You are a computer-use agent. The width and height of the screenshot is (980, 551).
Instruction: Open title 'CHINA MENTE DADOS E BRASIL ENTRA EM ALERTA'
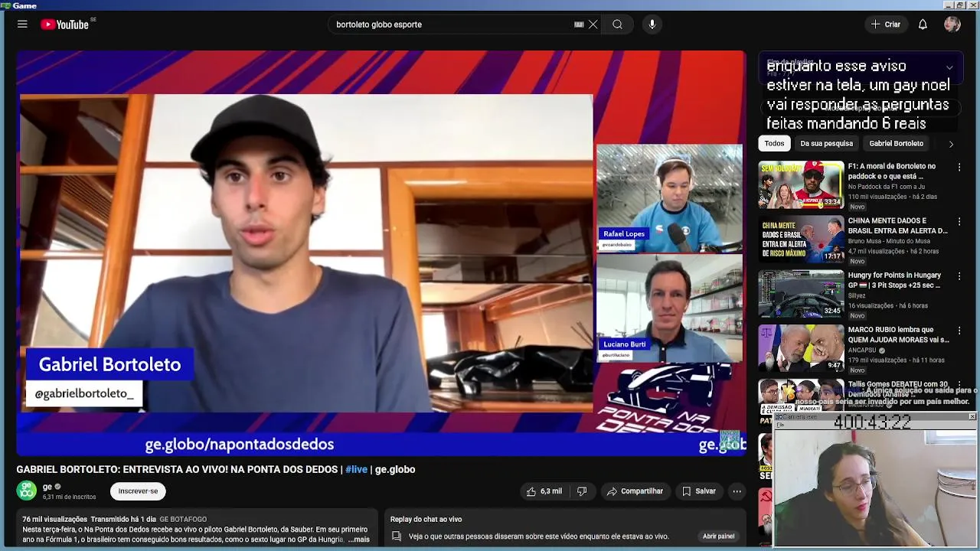[897, 226]
